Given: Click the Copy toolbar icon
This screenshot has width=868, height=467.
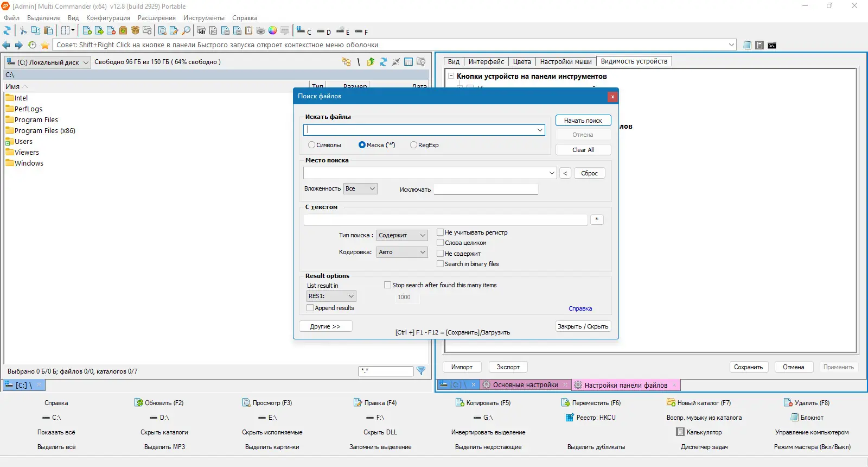Looking at the screenshot, I should (36, 30).
